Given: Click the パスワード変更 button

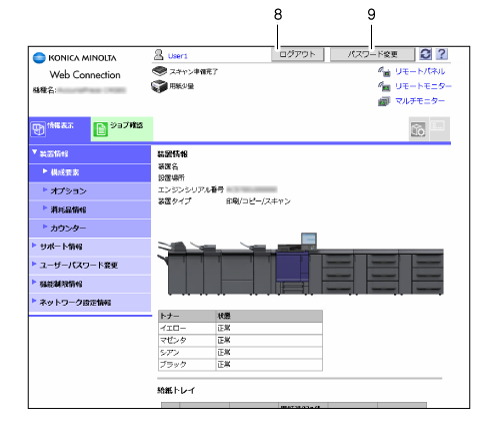Looking at the screenshot, I should pyautogui.click(x=373, y=54).
